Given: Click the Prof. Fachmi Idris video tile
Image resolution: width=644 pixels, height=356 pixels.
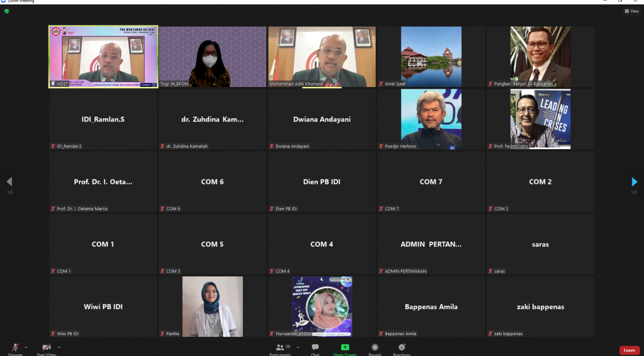Looking at the screenshot, I should click(x=540, y=119).
